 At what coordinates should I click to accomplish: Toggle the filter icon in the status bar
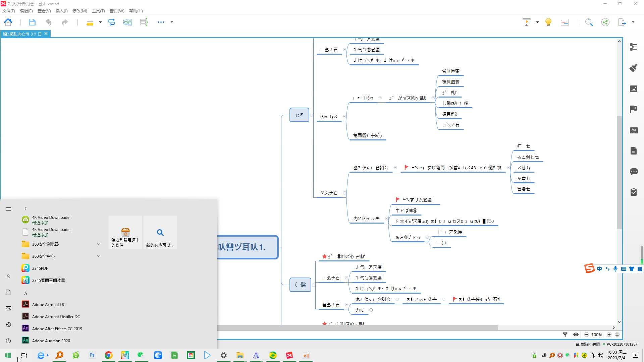565,335
